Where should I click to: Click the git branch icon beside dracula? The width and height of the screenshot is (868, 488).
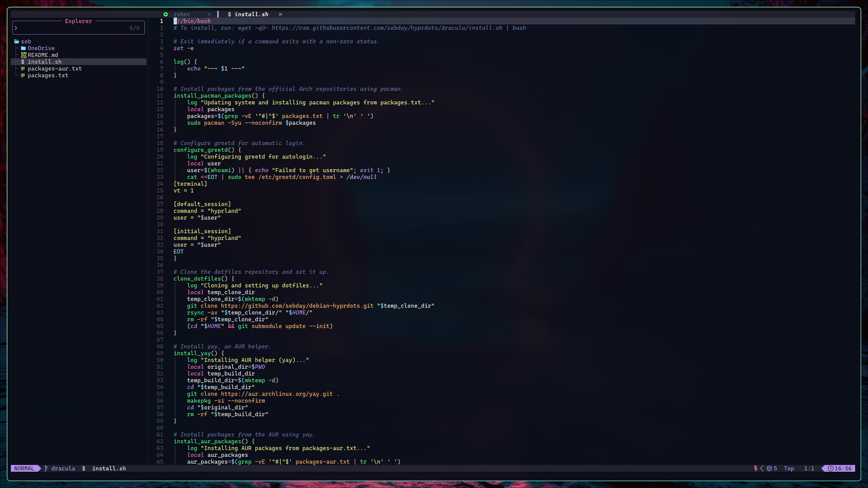(x=46, y=468)
